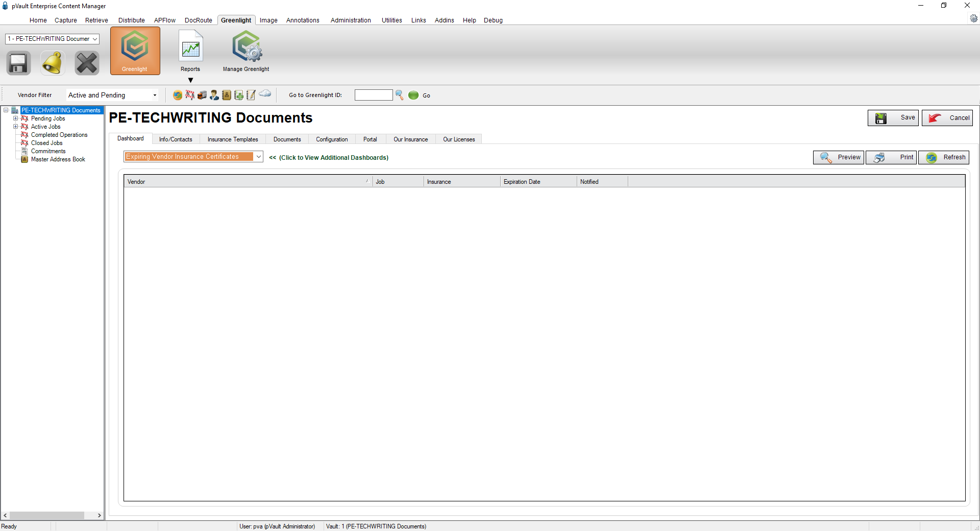
Task: Open the Reports ribbon icon
Action: pyautogui.click(x=190, y=51)
